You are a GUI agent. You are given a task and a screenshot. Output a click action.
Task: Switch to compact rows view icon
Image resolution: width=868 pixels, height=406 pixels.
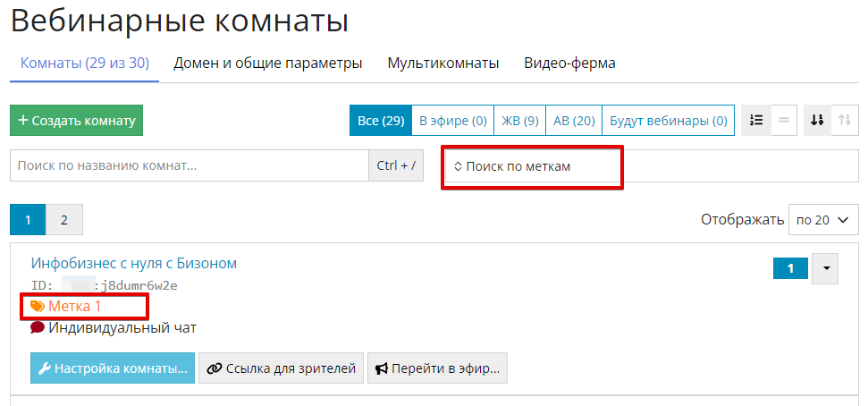coord(783,121)
